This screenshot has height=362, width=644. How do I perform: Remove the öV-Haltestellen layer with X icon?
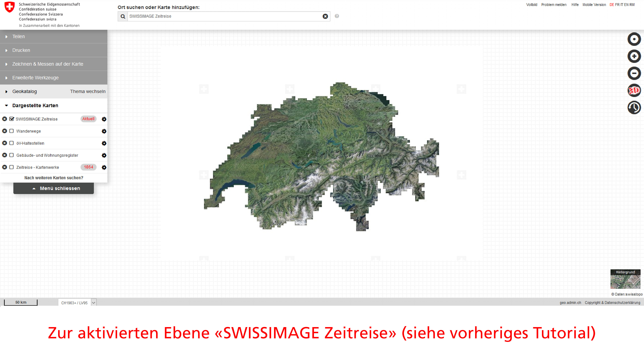(5, 143)
